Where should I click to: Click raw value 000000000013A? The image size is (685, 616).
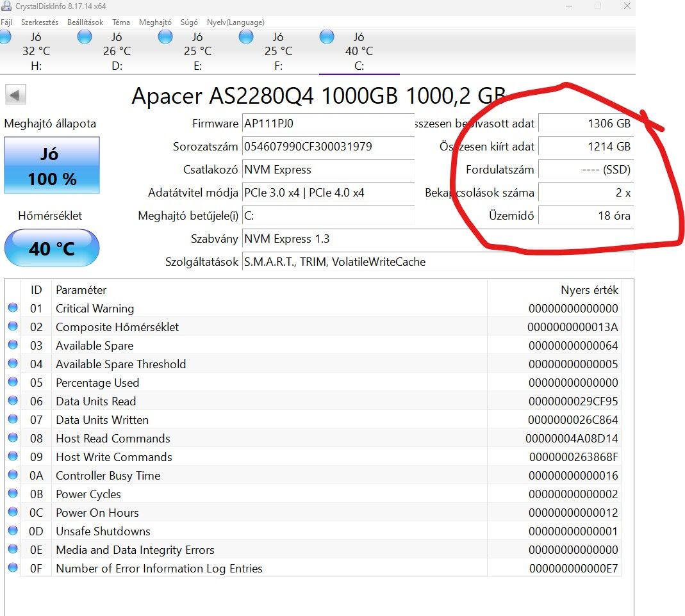click(573, 327)
